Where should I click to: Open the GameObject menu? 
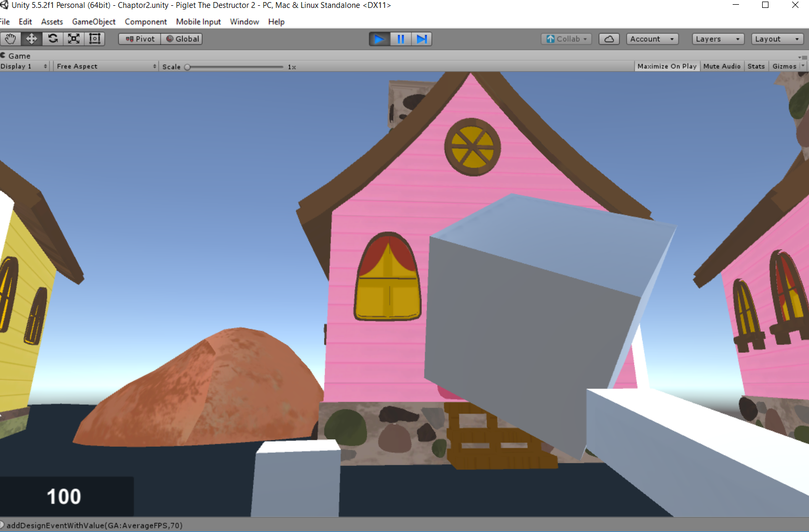click(94, 22)
